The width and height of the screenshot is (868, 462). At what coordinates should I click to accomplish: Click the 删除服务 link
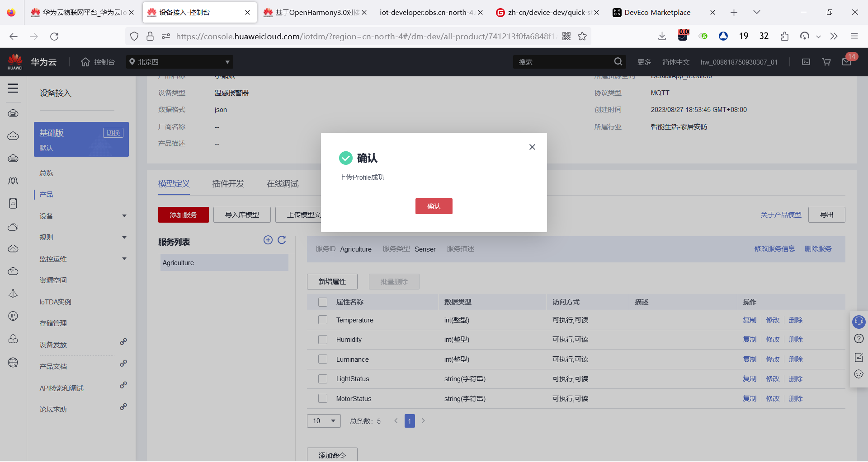818,248
